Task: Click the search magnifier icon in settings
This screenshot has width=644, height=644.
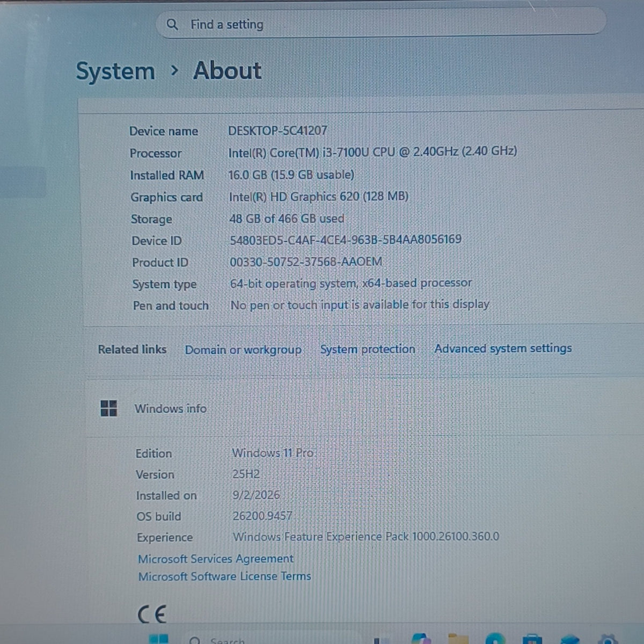Action: tap(172, 24)
